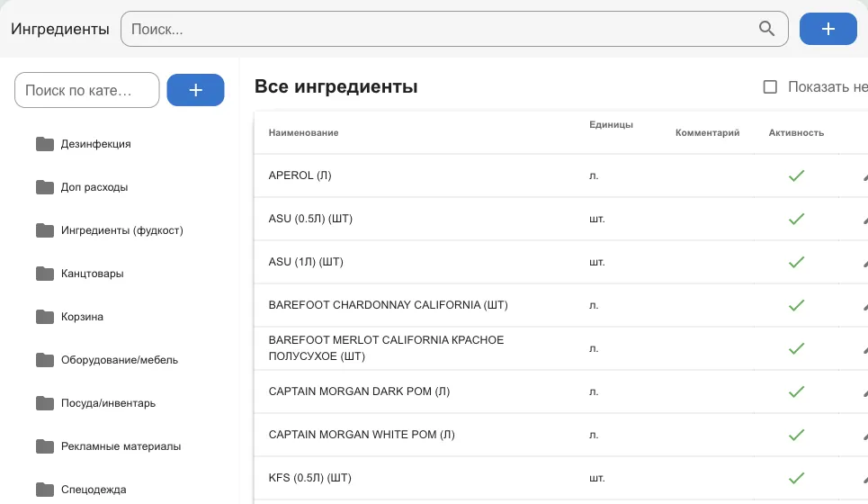
Task: Select category label Посуда/инвентарь
Action: pos(108,403)
